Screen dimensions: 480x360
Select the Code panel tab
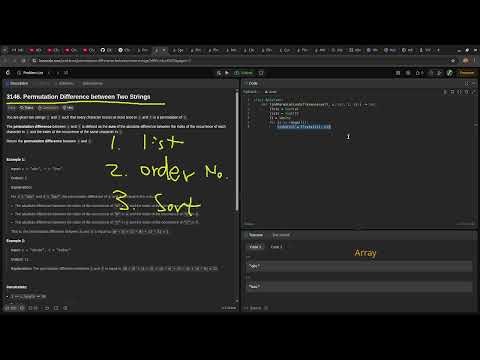(x=251, y=83)
